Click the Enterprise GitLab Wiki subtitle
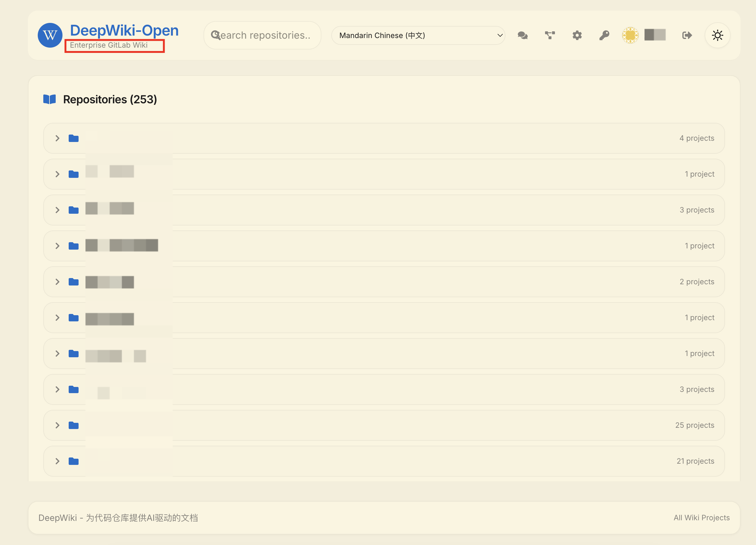 109,45
